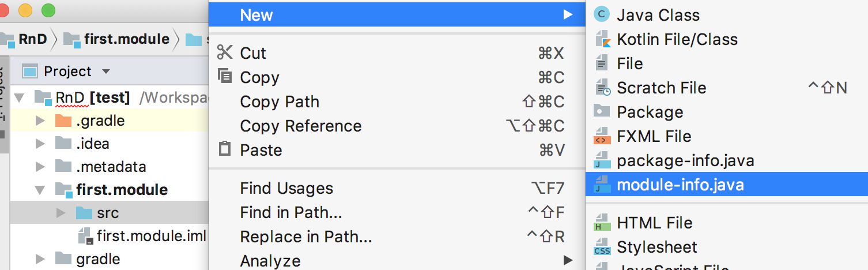868x270 pixels.
Task: Select first.module.iml file in tree
Action: tap(151, 236)
